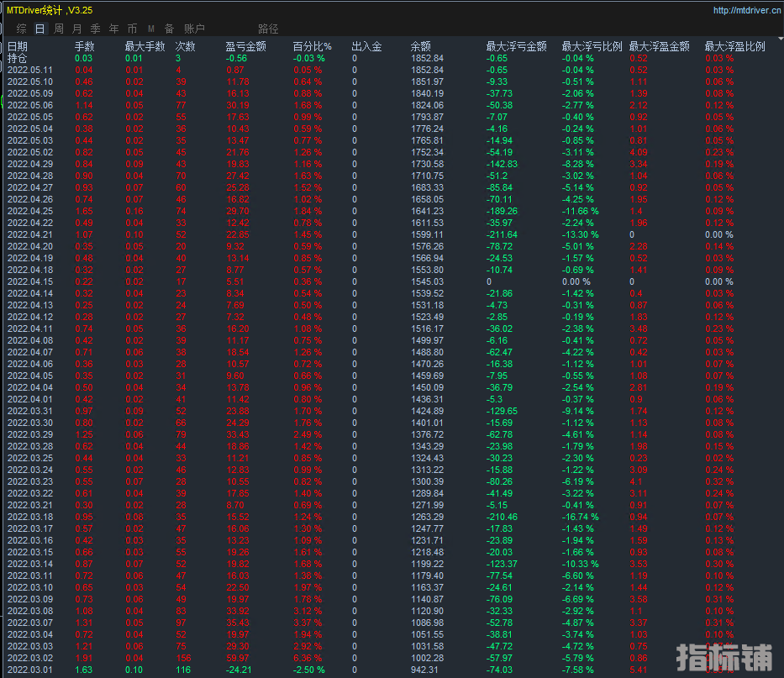Viewport: 784px width, 678px height.
Task: Click the 持仓 row label
Action: [x=18, y=59]
